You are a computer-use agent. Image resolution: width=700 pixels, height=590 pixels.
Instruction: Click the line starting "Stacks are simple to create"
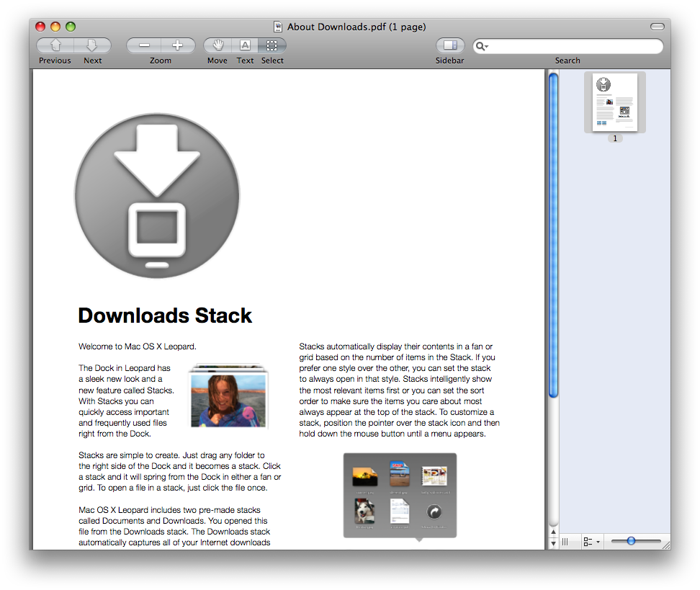click(x=171, y=455)
